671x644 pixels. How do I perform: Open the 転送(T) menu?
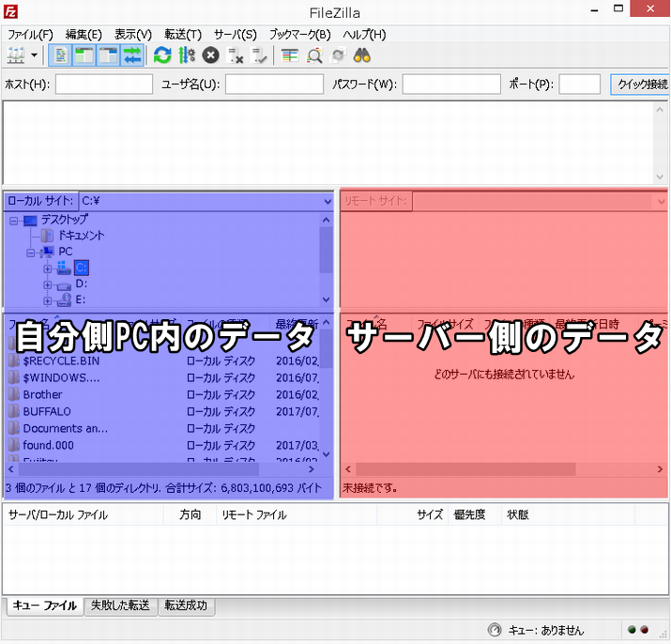(183, 35)
